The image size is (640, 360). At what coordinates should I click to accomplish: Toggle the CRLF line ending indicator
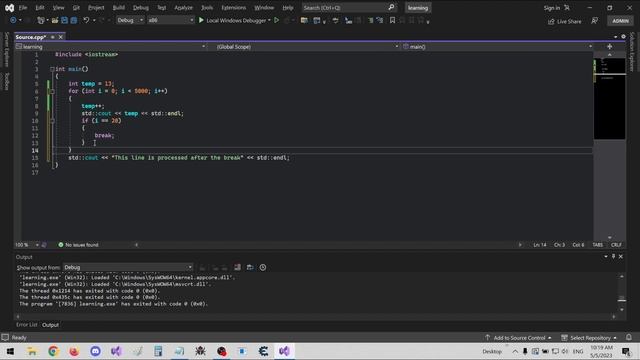pyautogui.click(x=616, y=245)
